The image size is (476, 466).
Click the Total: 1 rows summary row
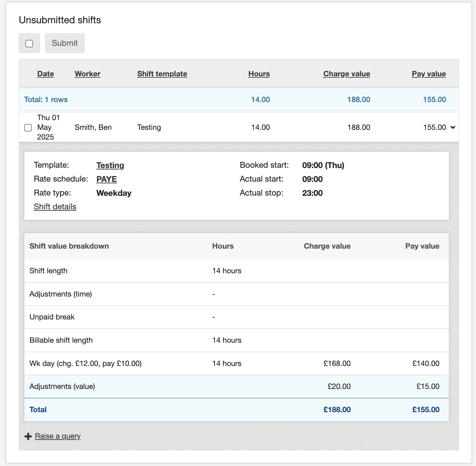46,100
